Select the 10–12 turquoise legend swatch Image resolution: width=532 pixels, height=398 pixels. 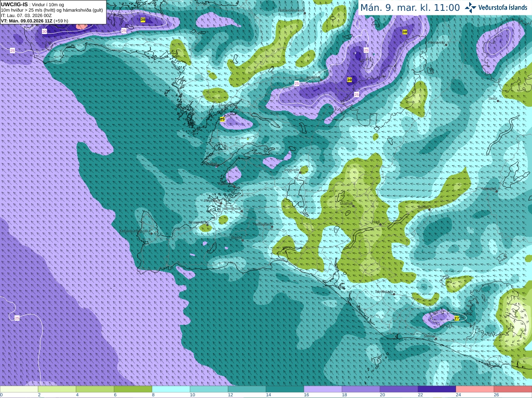pyautogui.click(x=209, y=389)
